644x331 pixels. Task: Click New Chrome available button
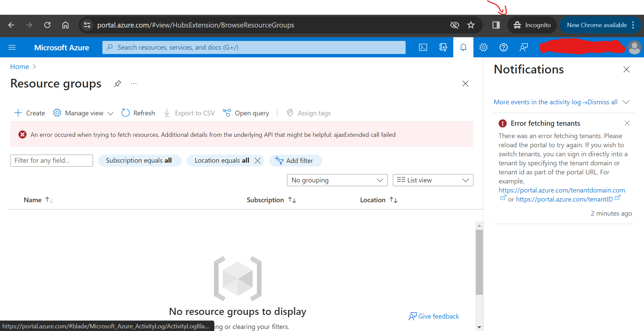pyautogui.click(x=597, y=25)
